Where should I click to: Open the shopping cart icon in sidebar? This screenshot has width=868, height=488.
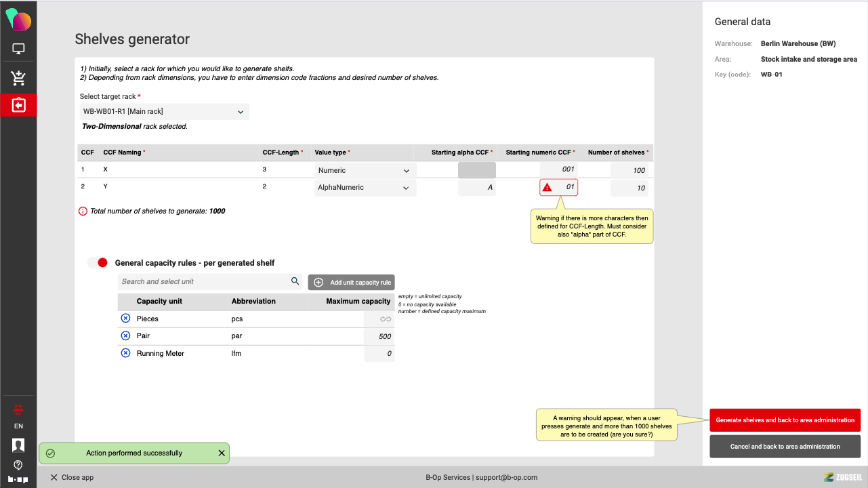(x=18, y=78)
